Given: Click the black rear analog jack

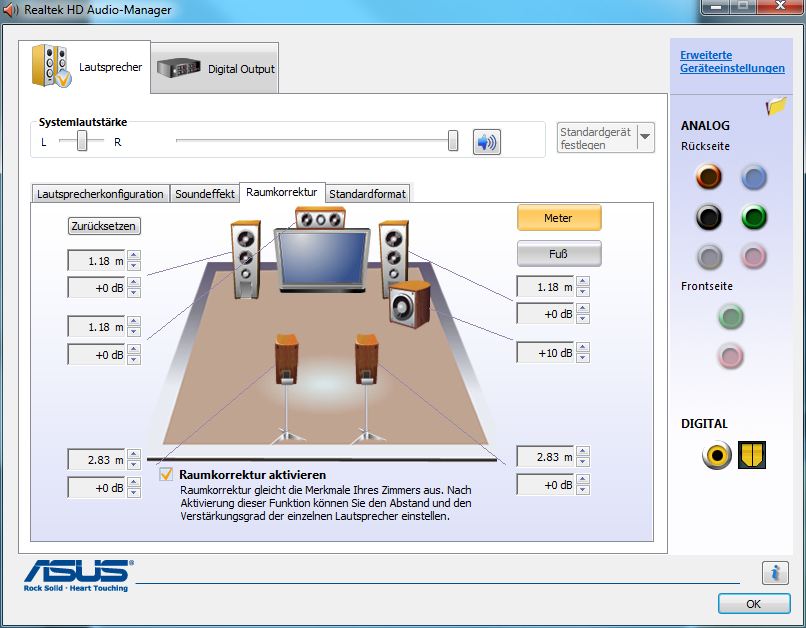Looking at the screenshot, I should [x=709, y=217].
